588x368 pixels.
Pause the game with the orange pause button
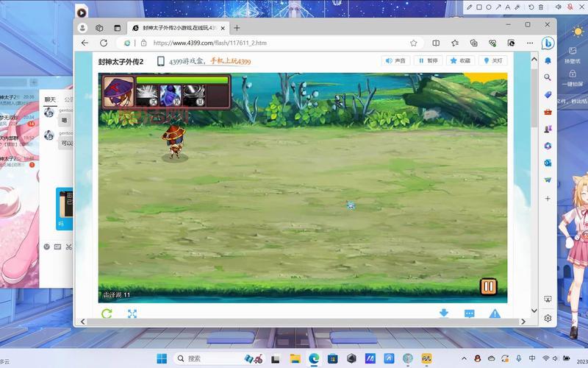tap(488, 286)
